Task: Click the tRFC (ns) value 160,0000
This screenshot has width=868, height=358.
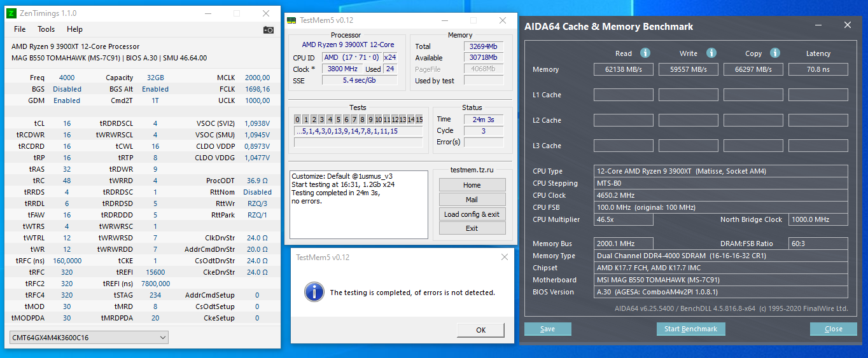Action: click(x=67, y=261)
